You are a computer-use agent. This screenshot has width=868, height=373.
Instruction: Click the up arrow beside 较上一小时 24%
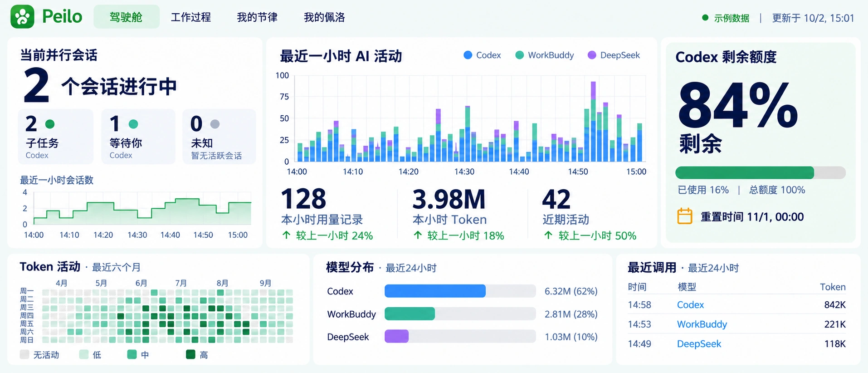coord(286,235)
